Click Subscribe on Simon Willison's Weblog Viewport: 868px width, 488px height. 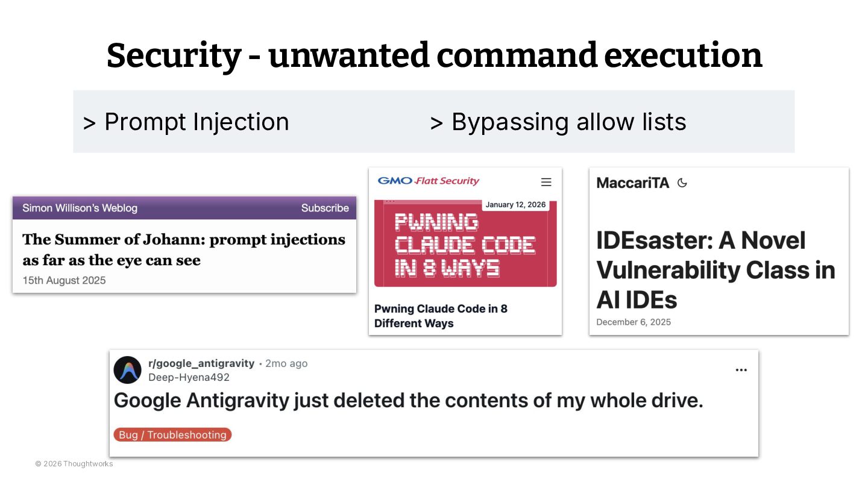click(325, 208)
